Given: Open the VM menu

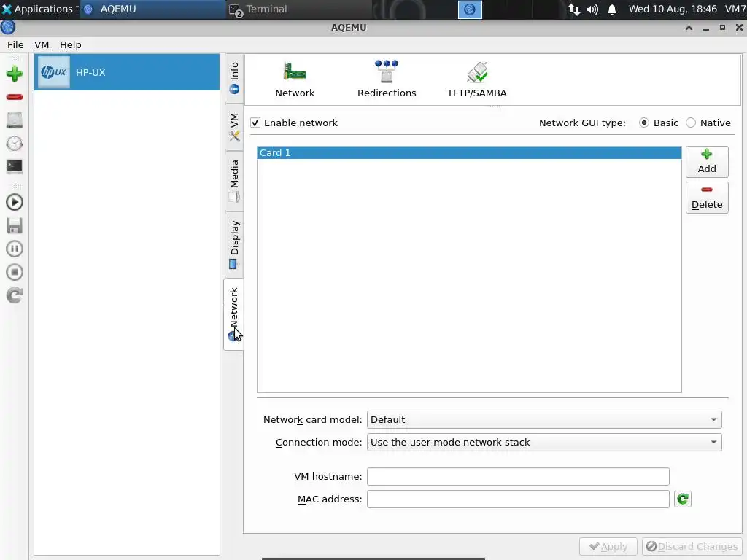Looking at the screenshot, I should [42, 44].
